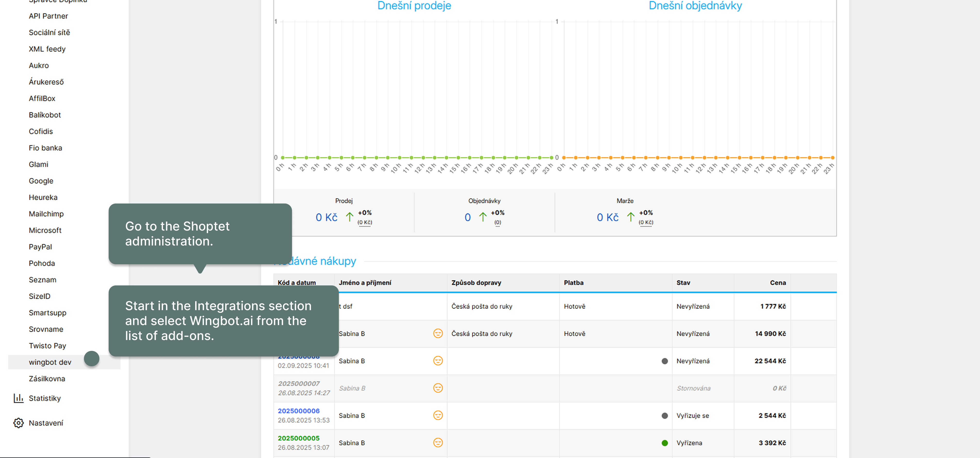Open API Partner menu item
This screenshot has width=980, height=458.
point(48,16)
